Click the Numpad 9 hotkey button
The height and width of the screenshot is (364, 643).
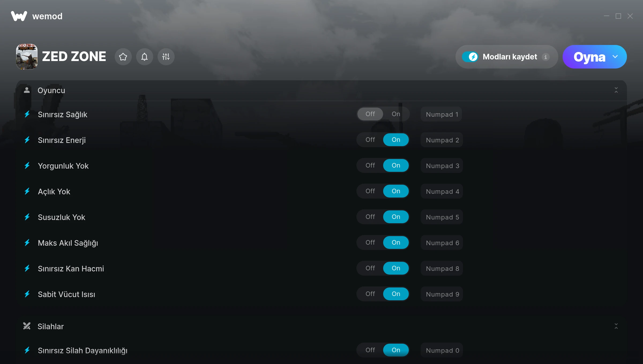[442, 294]
